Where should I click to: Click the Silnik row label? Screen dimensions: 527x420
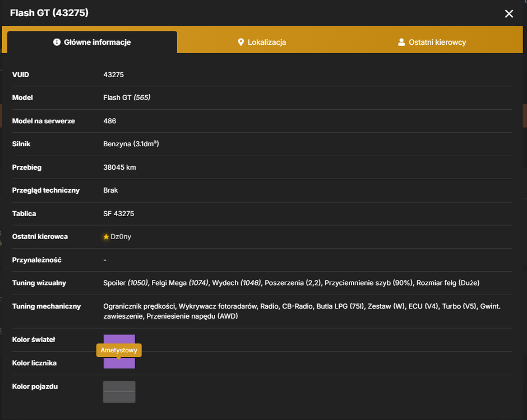click(21, 144)
